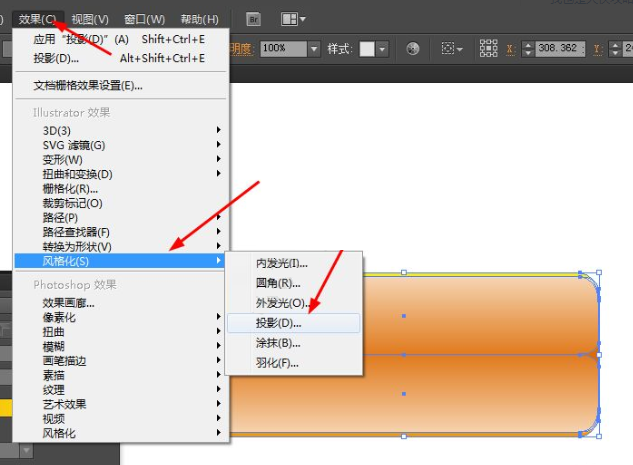Image resolution: width=633 pixels, height=465 pixels.
Task: Choose 栅格化(R)... effect
Action: coord(121,189)
